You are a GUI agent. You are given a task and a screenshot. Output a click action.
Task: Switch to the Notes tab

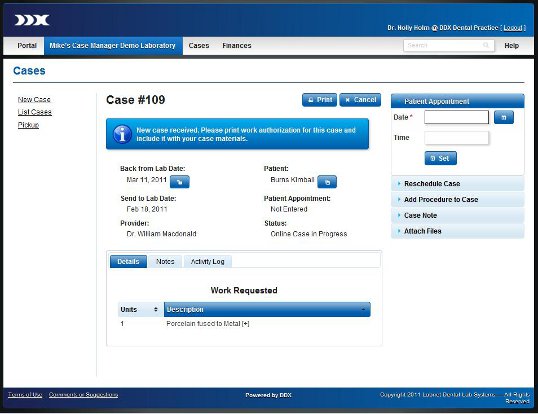click(165, 261)
